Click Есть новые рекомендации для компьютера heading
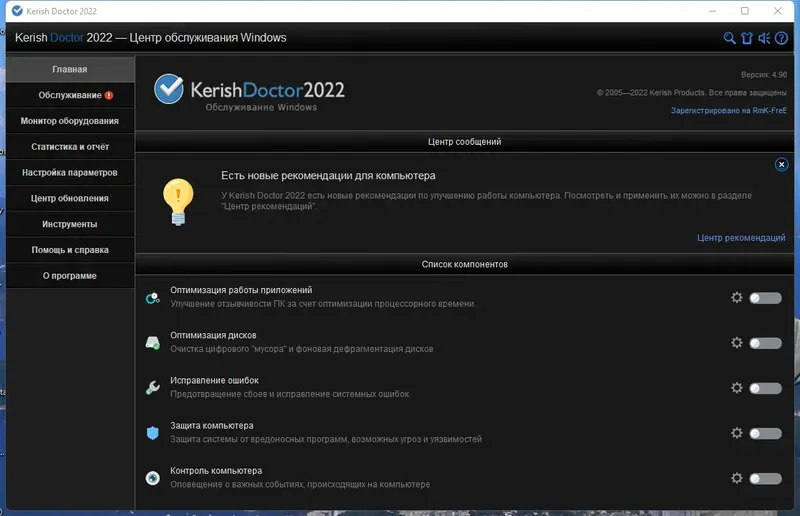The height and width of the screenshot is (516, 800). tap(328, 176)
